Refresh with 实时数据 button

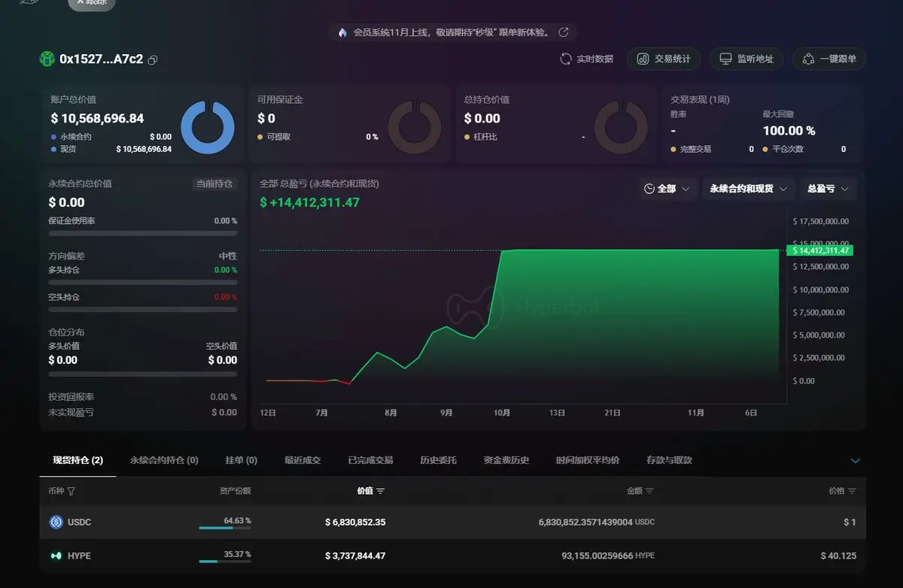click(x=586, y=59)
